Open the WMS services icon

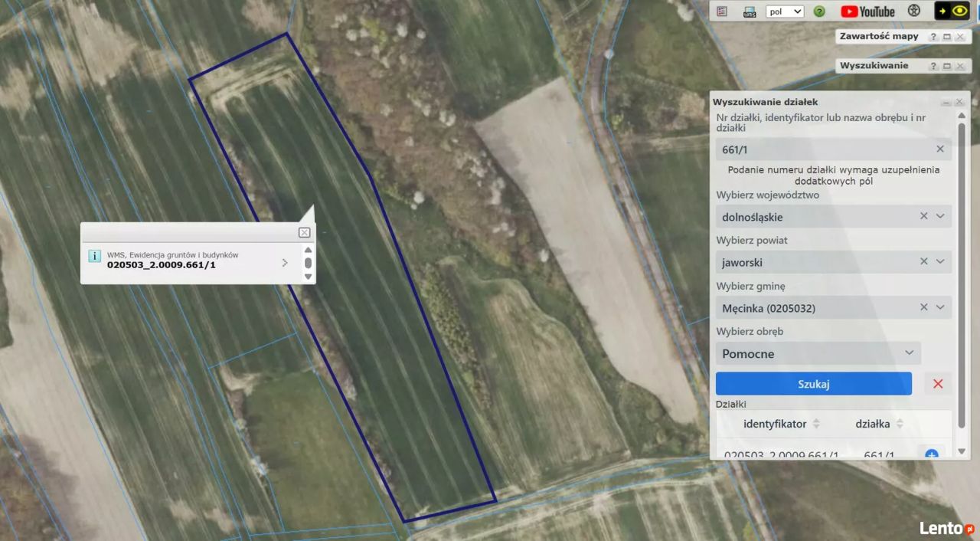pyautogui.click(x=750, y=11)
